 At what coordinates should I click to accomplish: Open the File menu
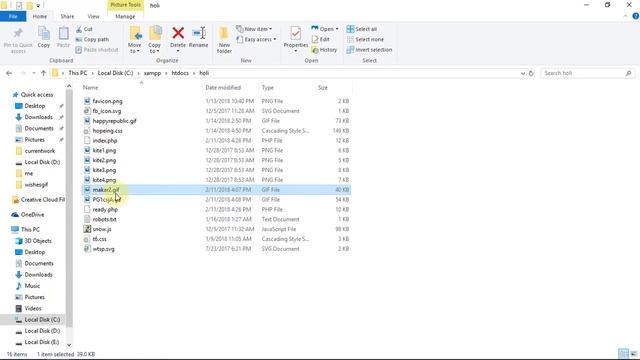click(x=13, y=17)
